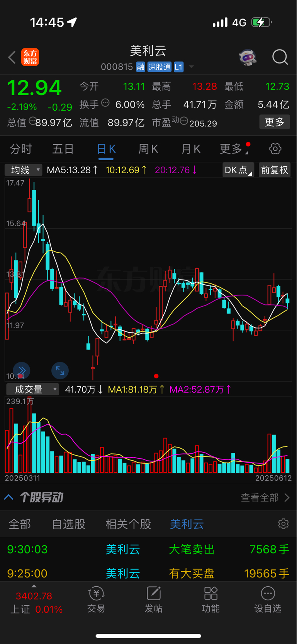Open 更多 chart periods dropdown
The image size is (297, 644).
pos(234,149)
